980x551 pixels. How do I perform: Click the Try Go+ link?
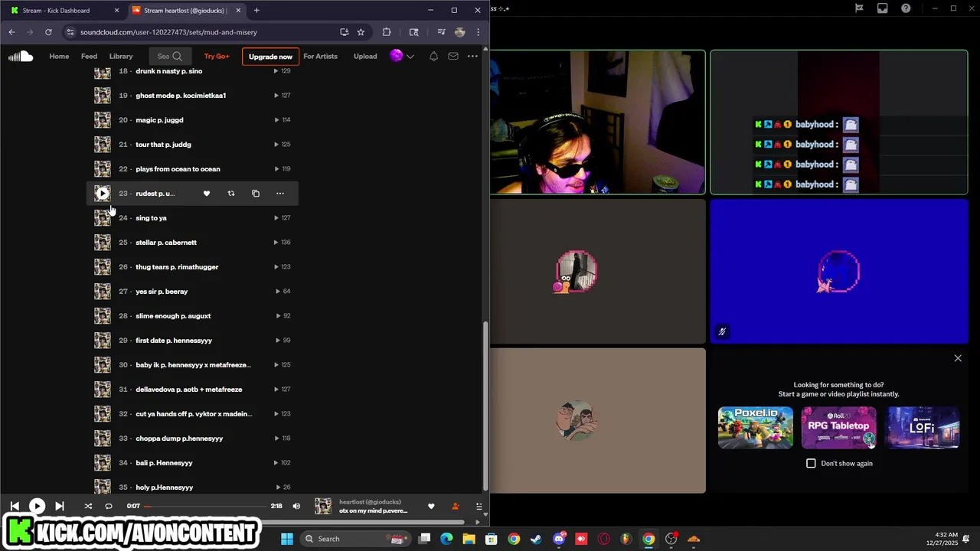pos(217,56)
